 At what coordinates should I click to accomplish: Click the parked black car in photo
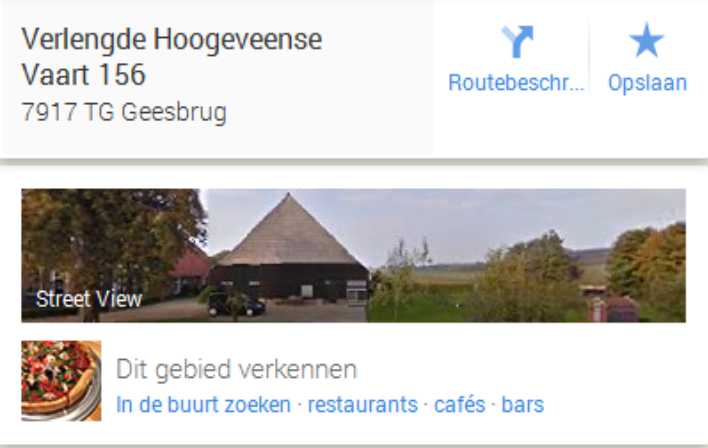[237, 303]
